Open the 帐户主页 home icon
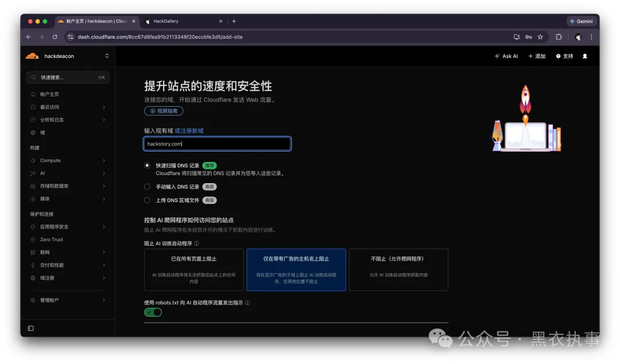 tap(33, 94)
